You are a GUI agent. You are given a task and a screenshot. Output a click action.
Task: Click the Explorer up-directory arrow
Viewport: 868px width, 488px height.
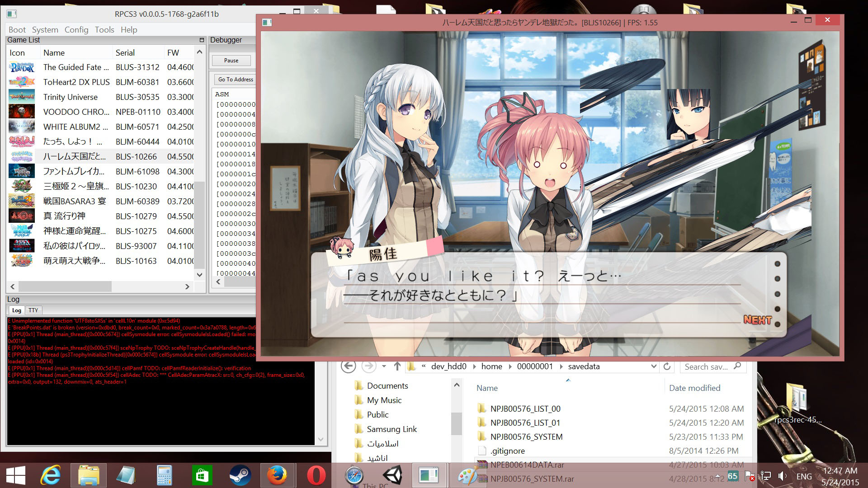(397, 366)
